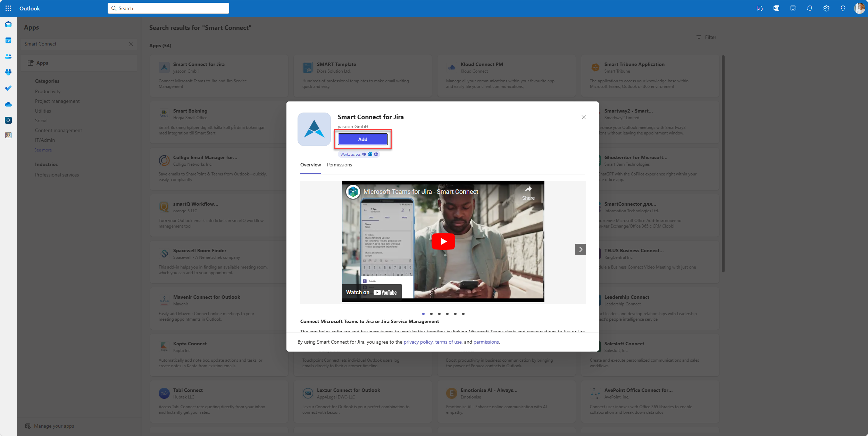Close the Smart Connect for Jira dialog

tap(584, 117)
